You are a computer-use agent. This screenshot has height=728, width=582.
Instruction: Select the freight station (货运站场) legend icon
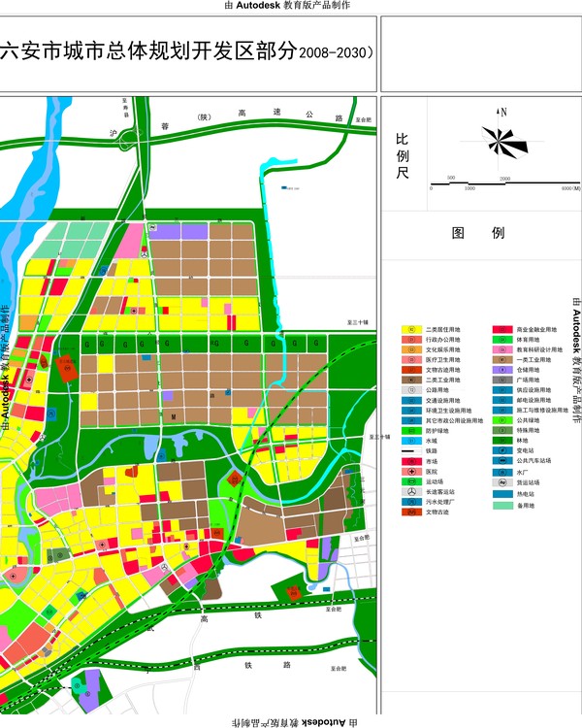point(502,481)
